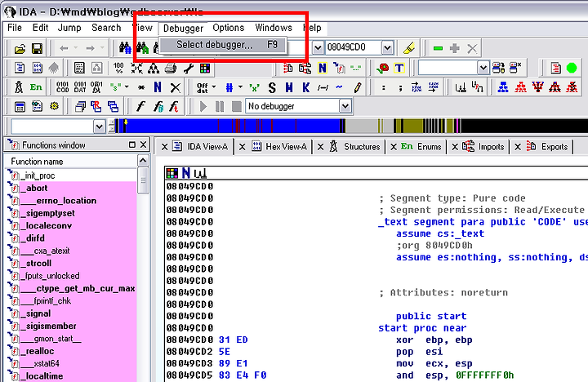This screenshot has height=382, width=588.
Task: Click the italic f function icon
Action: point(140,106)
